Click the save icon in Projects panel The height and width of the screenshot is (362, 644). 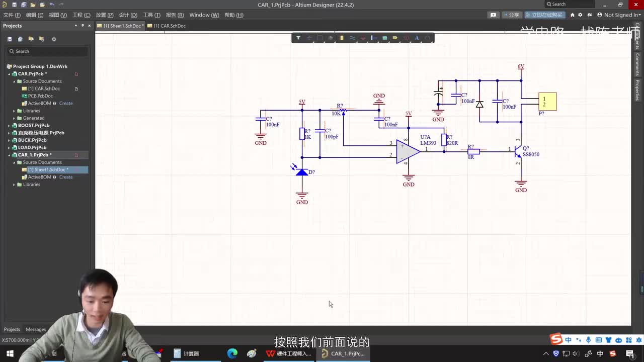coord(10,39)
